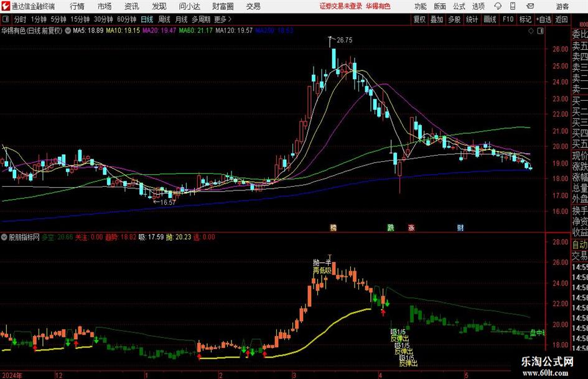Open dropdown arrow next to 华锡有色 chart title
Image resolution: width=588 pixels, height=379 pixels.
click(68, 30)
